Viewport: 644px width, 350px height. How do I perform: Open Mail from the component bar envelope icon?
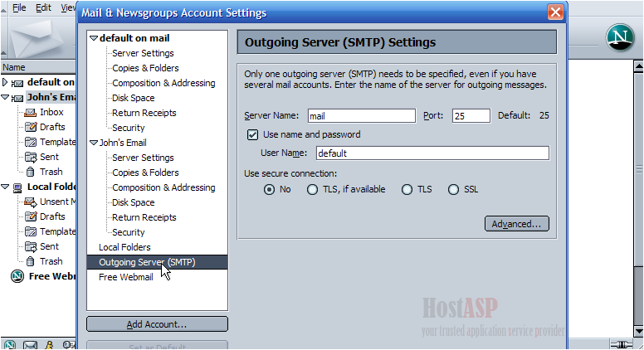click(30, 345)
